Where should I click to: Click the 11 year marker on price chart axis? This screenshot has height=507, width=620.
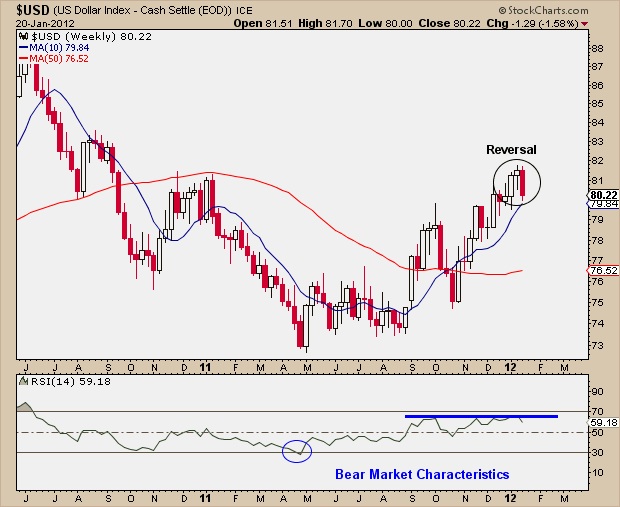(205, 367)
